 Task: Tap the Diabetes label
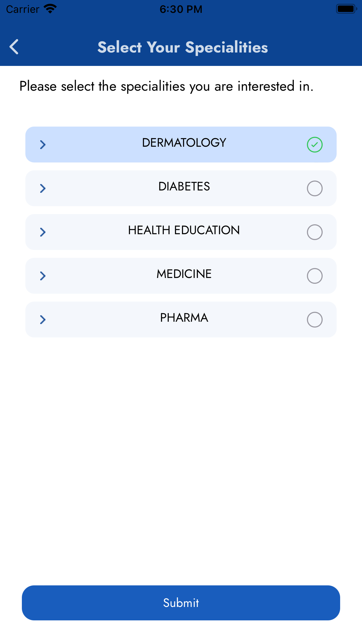click(184, 186)
